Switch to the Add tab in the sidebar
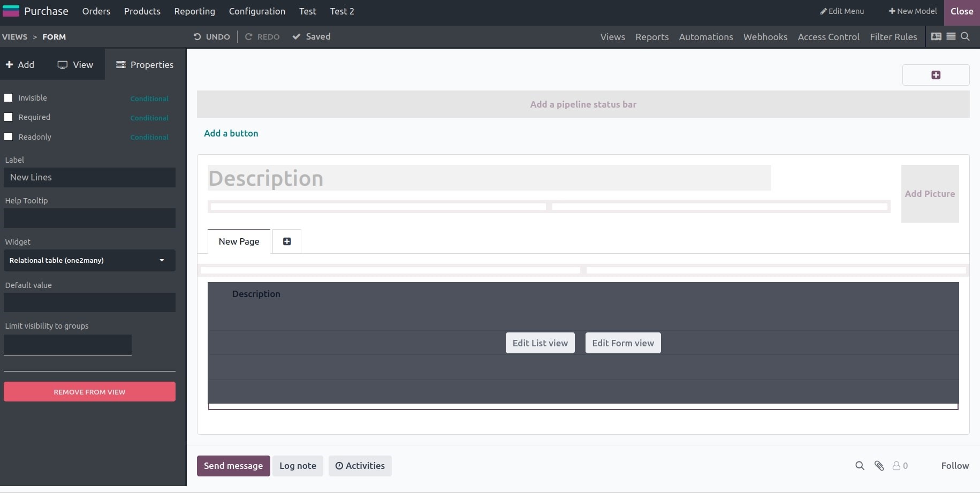The height and width of the screenshot is (493, 980). coord(20,65)
